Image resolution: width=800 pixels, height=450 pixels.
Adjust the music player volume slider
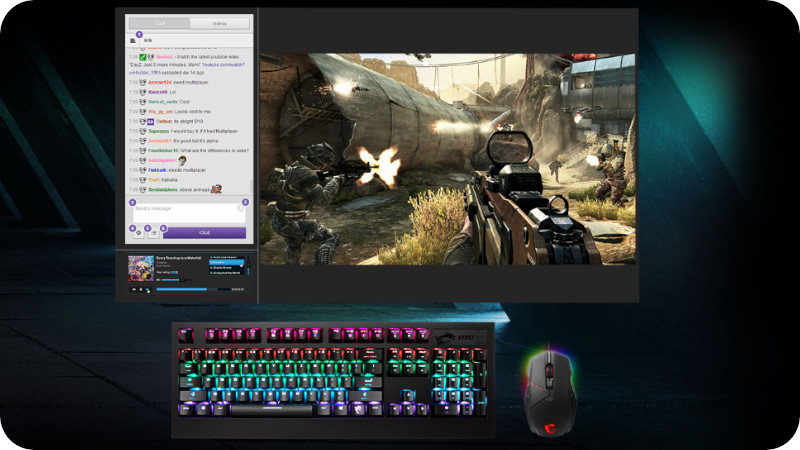point(177,280)
